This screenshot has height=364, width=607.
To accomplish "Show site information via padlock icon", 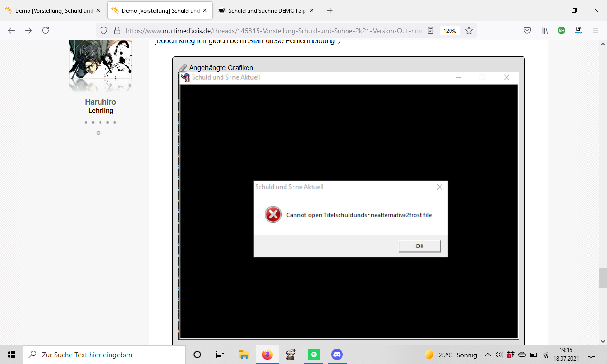I will [117, 30].
